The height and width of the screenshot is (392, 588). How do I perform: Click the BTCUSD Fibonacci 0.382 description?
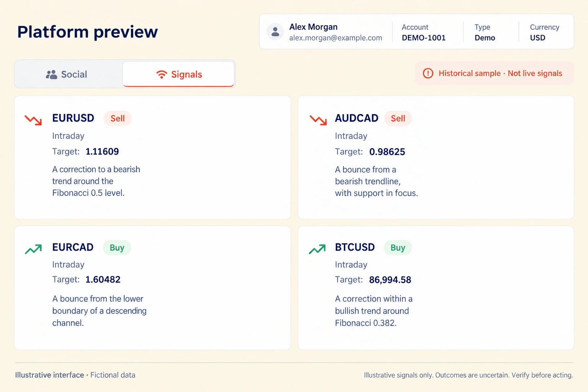click(x=374, y=310)
